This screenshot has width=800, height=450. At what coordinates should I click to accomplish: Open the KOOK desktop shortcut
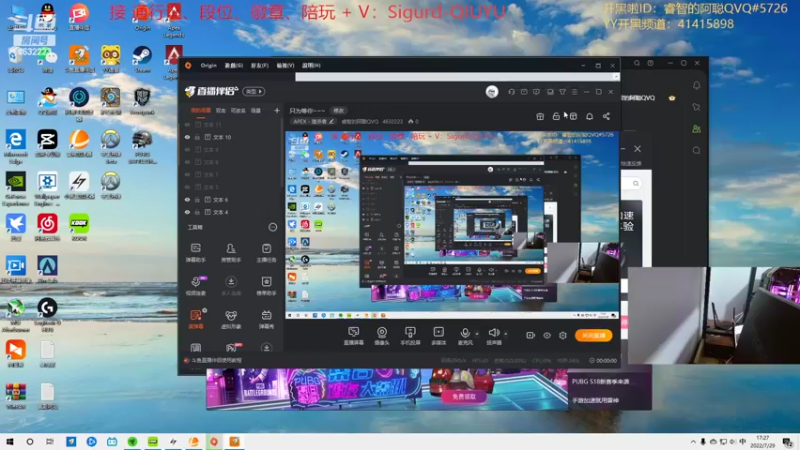tap(79, 227)
